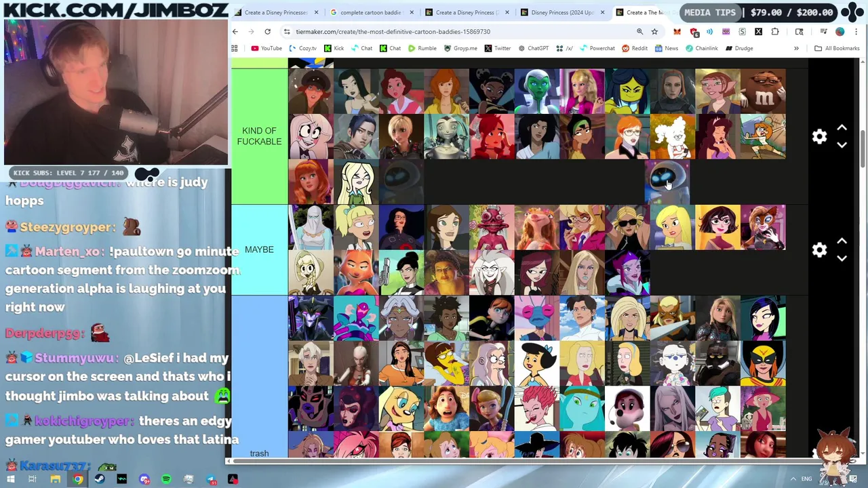Open Task View on the taskbar
The width and height of the screenshot is (868, 488).
(33, 479)
